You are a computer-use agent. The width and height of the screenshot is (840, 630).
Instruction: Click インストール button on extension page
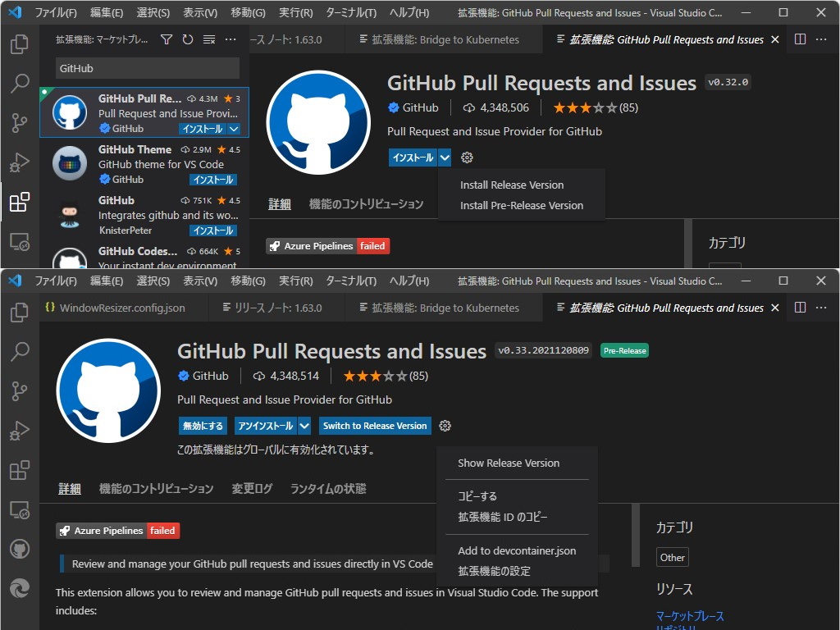413,157
